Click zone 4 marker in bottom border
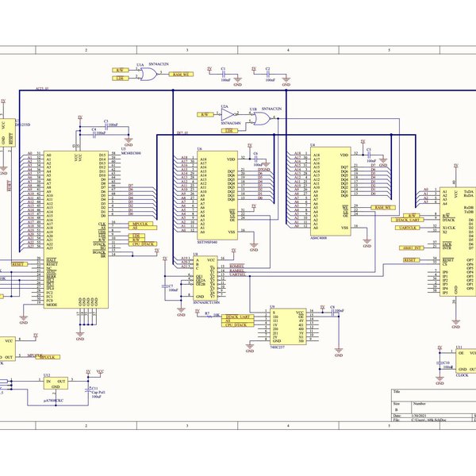 (x=288, y=425)
